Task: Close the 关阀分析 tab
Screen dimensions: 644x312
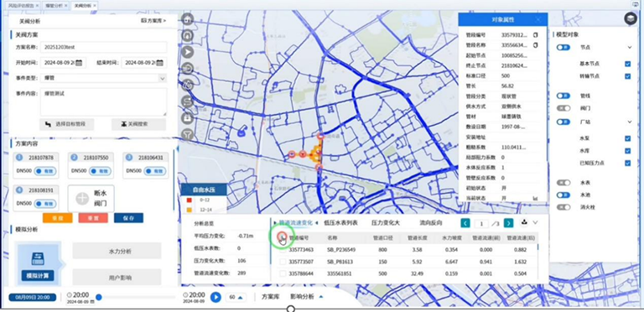Action: click(x=95, y=6)
